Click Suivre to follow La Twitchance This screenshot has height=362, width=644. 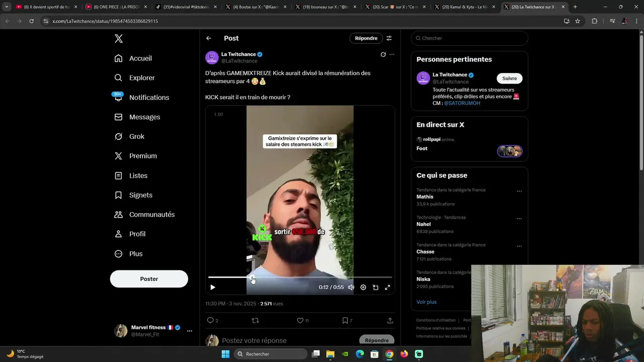(509, 78)
